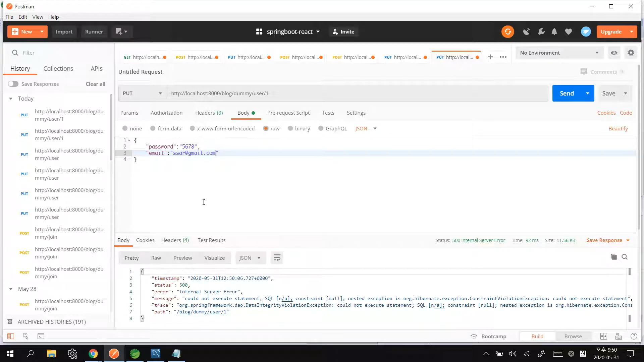Open the help question mark icon
This screenshot has height=362, width=644.
pos(634,336)
